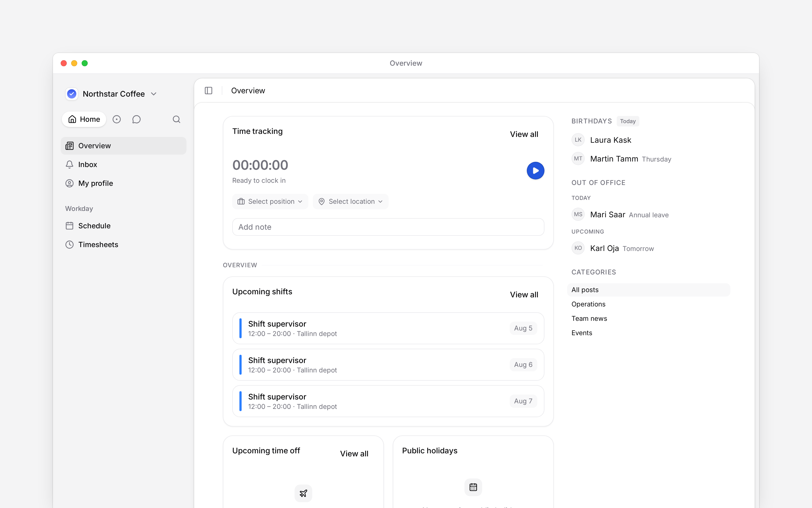Open the Select location dropdown
Viewport: 812px width, 508px height.
350,202
